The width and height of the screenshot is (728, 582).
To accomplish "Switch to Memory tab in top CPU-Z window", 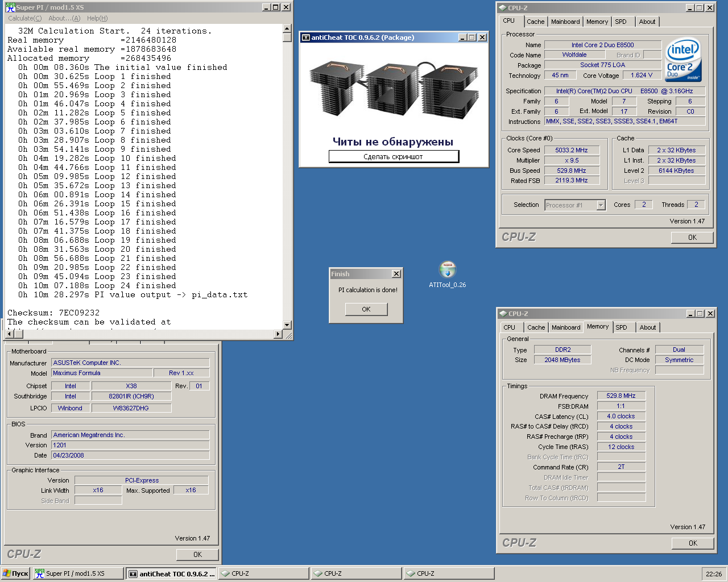I will [x=597, y=22].
